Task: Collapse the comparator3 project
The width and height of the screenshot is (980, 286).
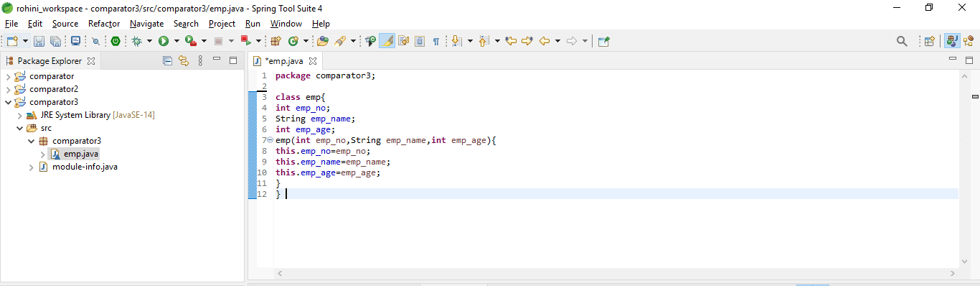Action: tap(9, 102)
